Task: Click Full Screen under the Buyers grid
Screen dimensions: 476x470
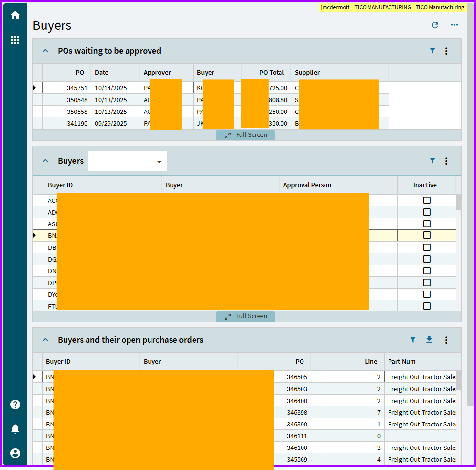Action: pyautogui.click(x=245, y=316)
